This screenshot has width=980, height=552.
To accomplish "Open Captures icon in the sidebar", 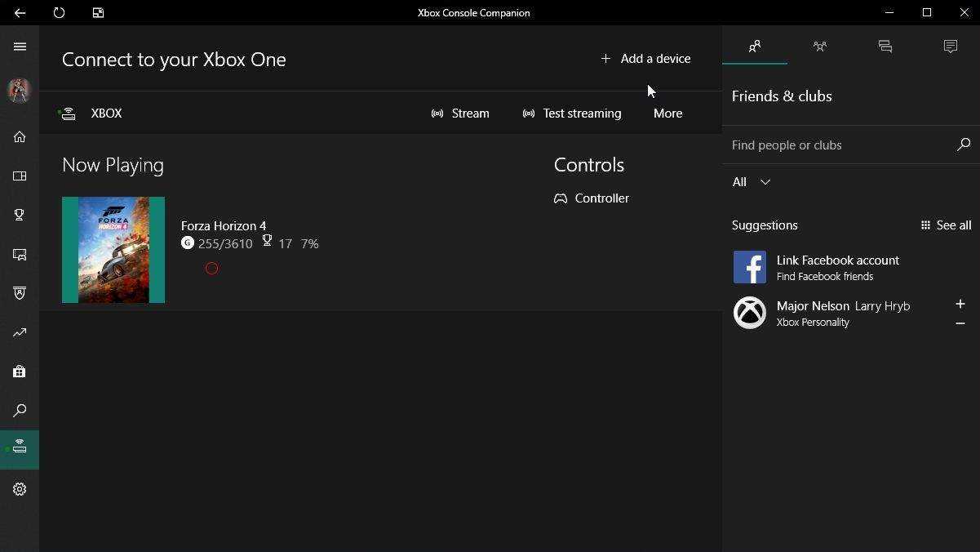I will click(20, 254).
